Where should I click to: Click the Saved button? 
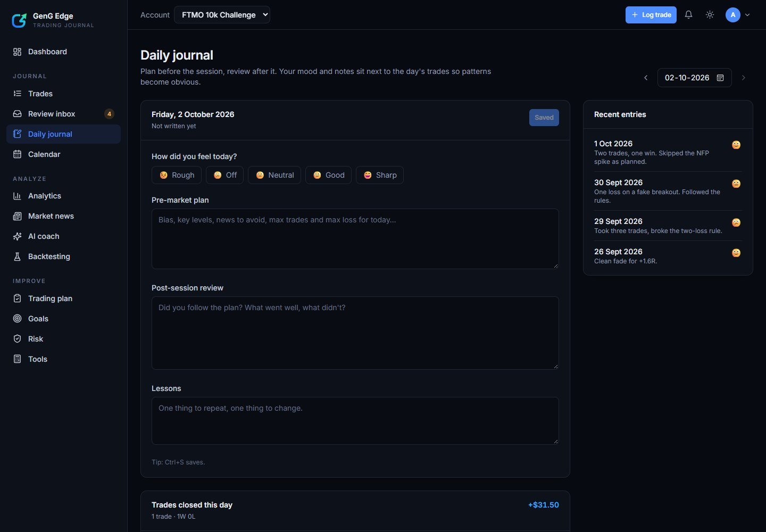pos(544,118)
